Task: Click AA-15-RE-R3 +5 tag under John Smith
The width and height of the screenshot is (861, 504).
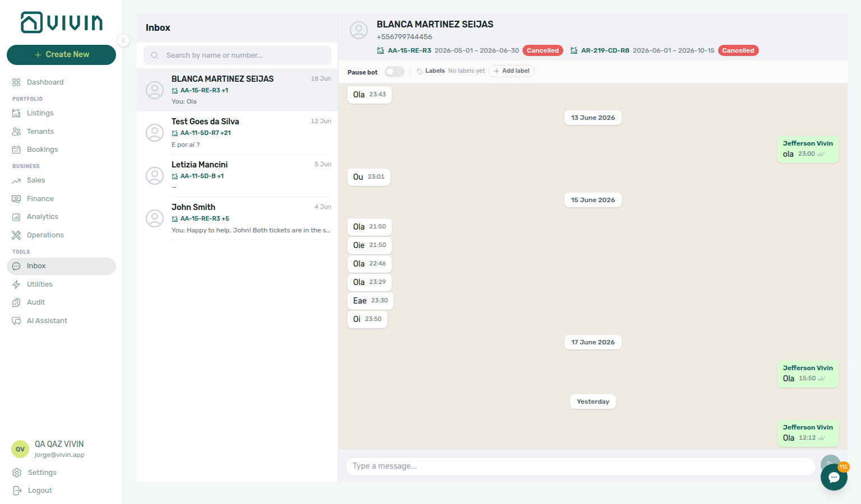Action: (x=201, y=219)
